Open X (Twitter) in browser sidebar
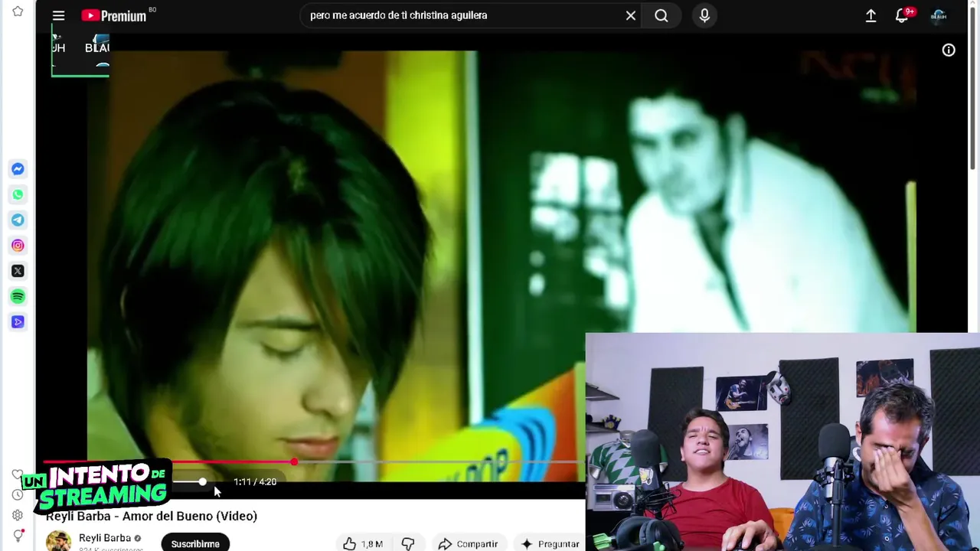 click(18, 271)
